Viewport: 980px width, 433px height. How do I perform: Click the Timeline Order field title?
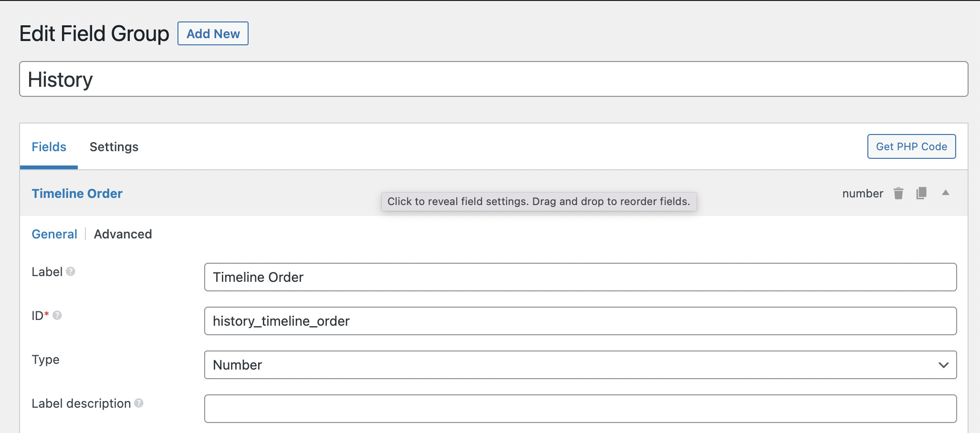click(x=77, y=194)
